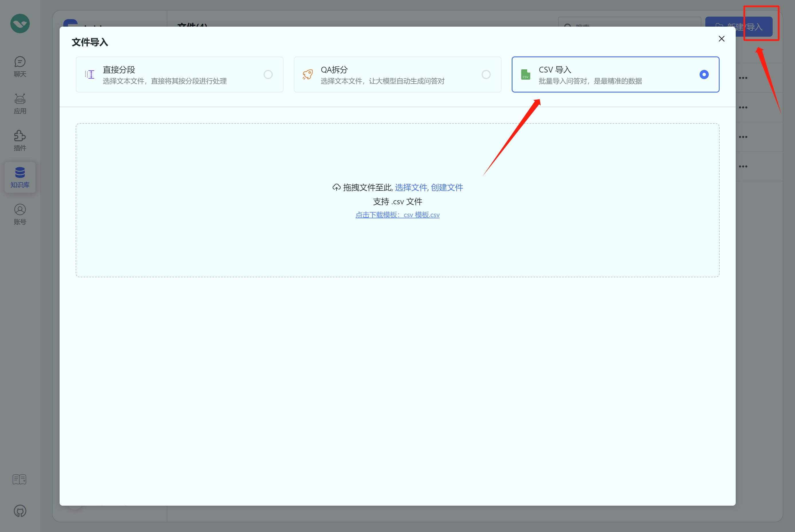The width and height of the screenshot is (795, 532).
Task: Select the CSV 导入 radio button
Action: pyautogui.click(x=704, y=74)
